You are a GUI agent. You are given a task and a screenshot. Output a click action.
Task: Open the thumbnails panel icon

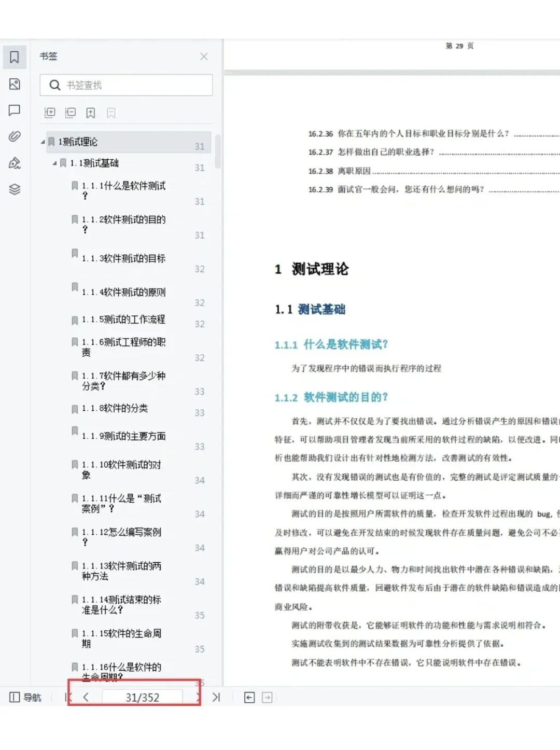pyautogui.click(x=14, y=84)
